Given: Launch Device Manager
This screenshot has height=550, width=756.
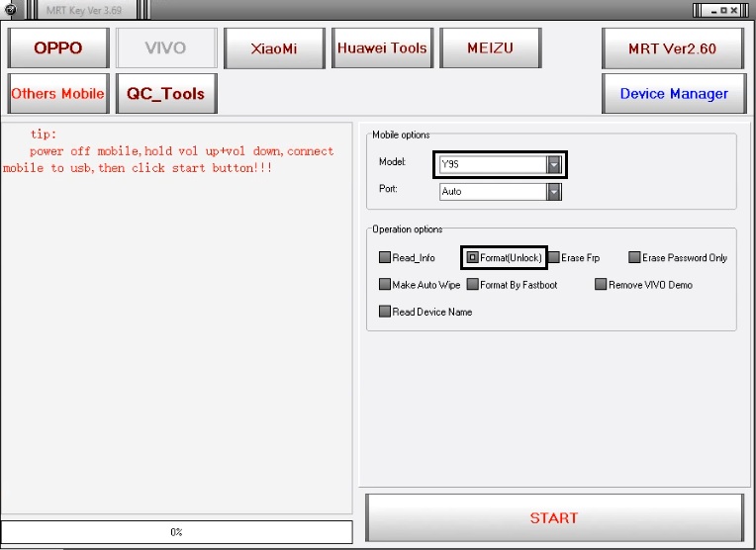Looking at the screenshot, I should pos(674,94).
